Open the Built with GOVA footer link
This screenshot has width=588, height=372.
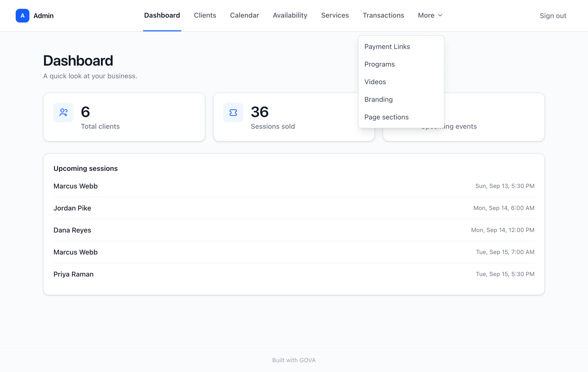pyautogui.click(x=294, y=360)
